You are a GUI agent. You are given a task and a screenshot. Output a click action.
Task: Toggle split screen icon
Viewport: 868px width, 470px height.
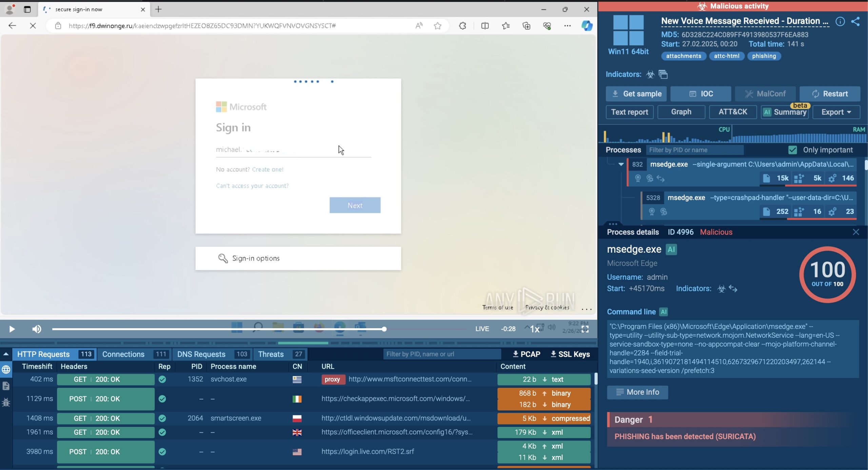tap(485, 26)
